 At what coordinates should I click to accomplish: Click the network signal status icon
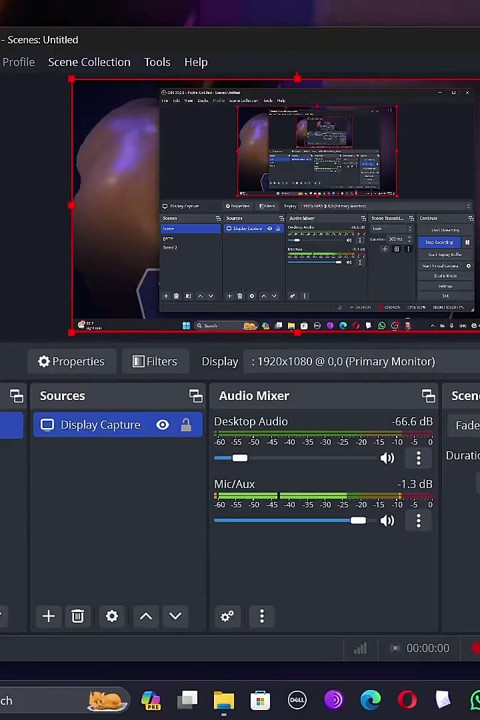coord(361,648)
